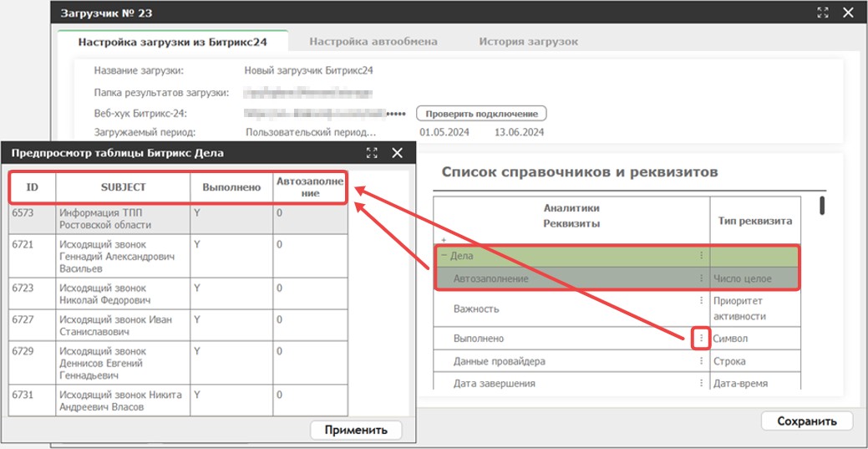
Task: Click the Применить button
Action: click(x=356, y=430)
